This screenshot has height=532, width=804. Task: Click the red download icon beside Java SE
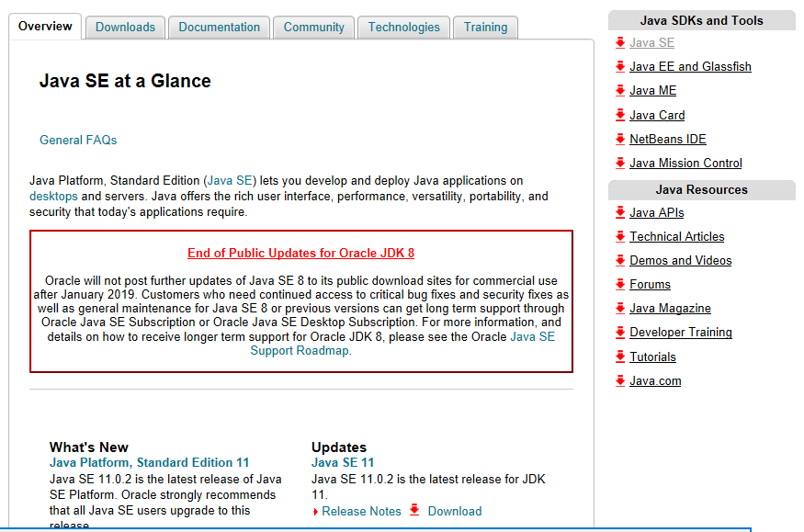tap(620, 42)
